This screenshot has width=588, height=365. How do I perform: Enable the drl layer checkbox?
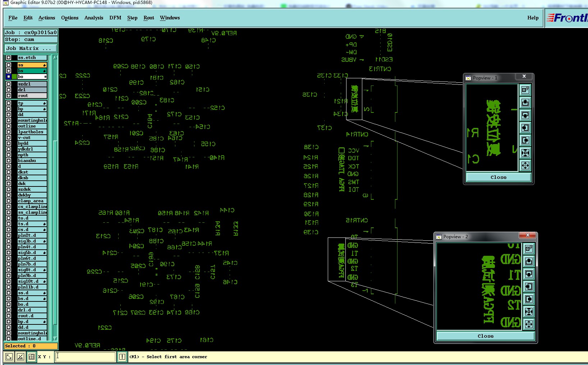pos(9,90)
